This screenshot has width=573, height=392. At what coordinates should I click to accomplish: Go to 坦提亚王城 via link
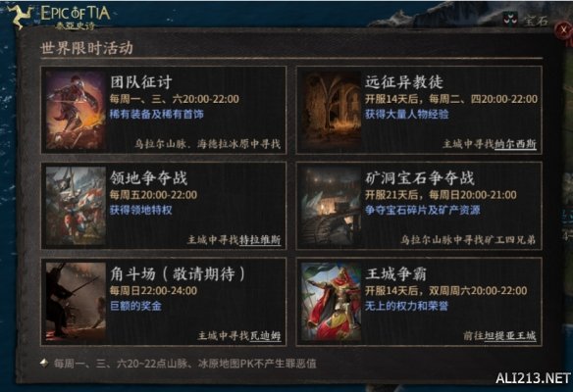coord(510,336)
